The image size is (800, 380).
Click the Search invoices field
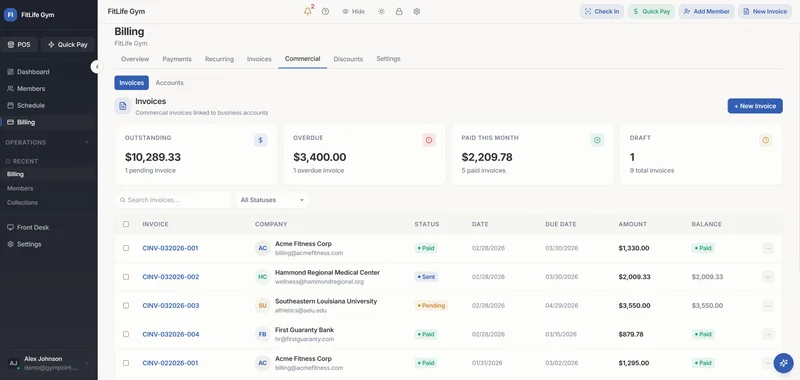pos(173,200)
